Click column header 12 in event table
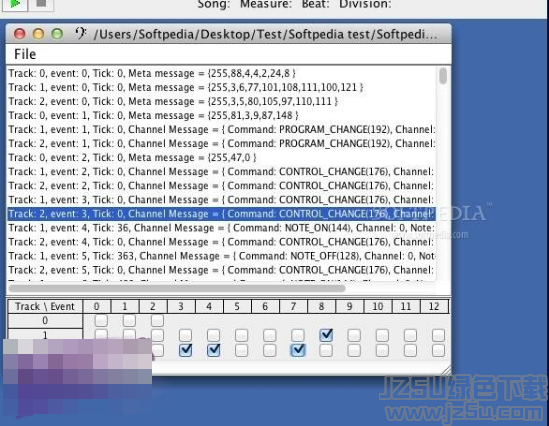Screen dimensions: 549x426 (x=434, y=306)
